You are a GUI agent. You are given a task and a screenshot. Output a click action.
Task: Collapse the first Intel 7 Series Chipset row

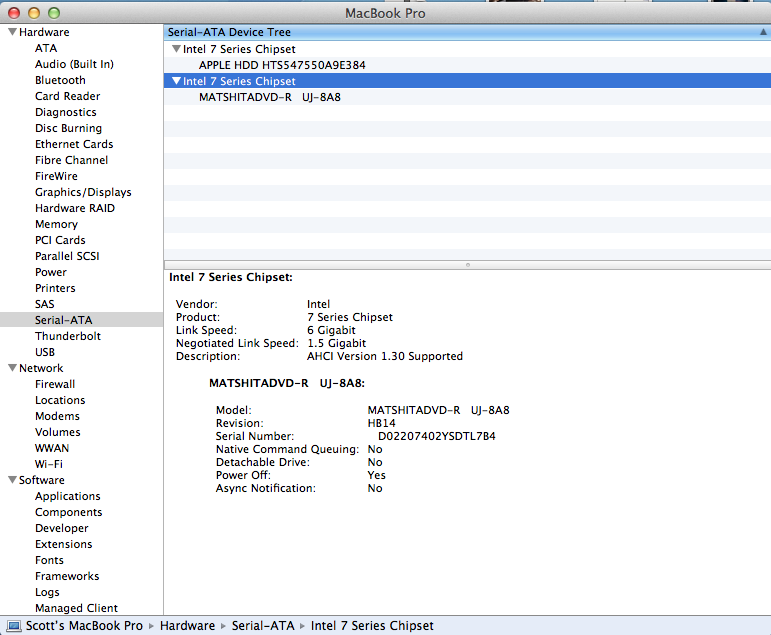176,49
